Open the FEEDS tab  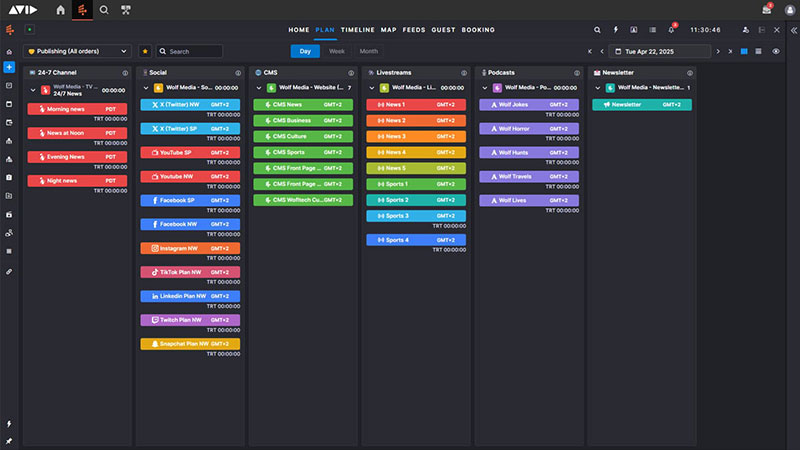413,30
